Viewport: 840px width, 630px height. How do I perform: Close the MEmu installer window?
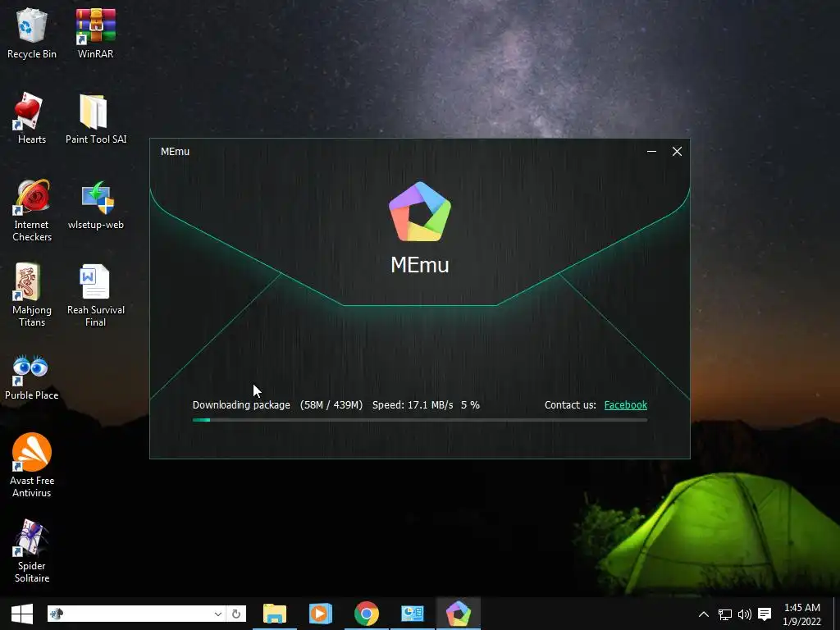677,152
